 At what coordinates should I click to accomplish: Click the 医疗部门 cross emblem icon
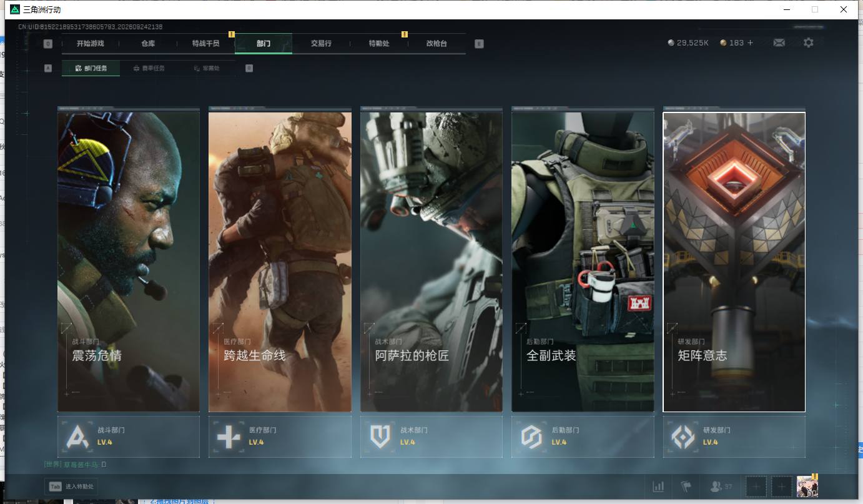[x=229, y=437]
